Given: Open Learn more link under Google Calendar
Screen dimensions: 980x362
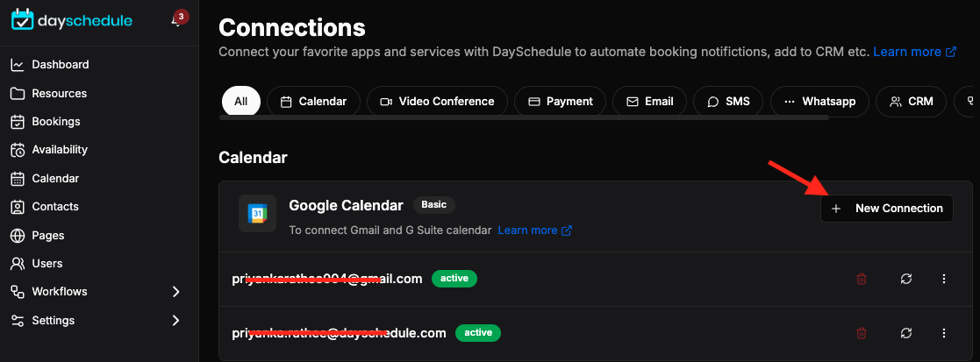Looking at the screenshot, I should pos(535,231).
